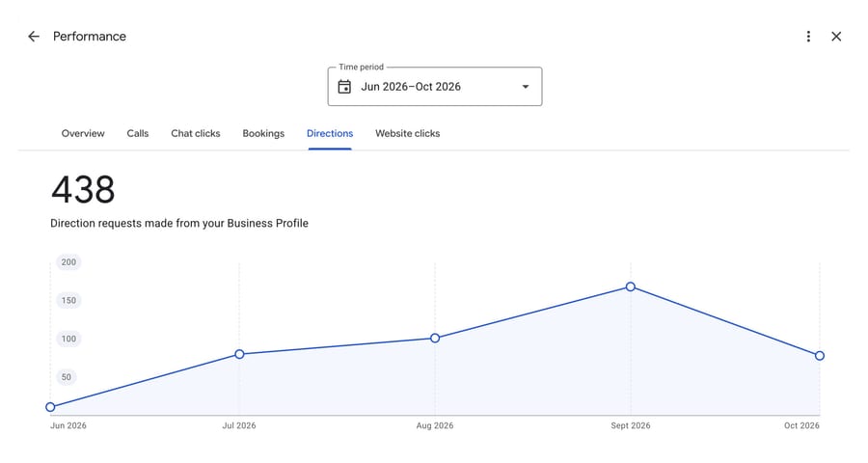This screenshot has width=868, height=463.
Task: Click the Performance page title
Action: click(x=90, y=37)
